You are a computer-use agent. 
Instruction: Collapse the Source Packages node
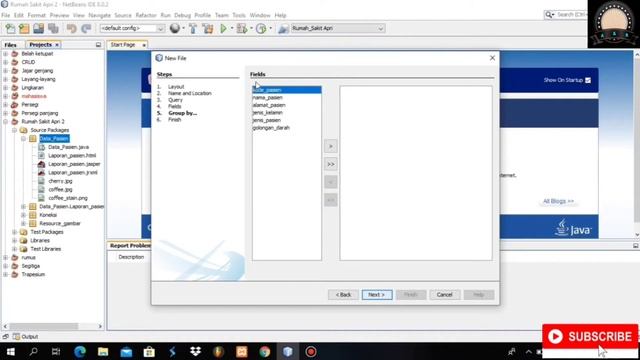pos(15,130)
